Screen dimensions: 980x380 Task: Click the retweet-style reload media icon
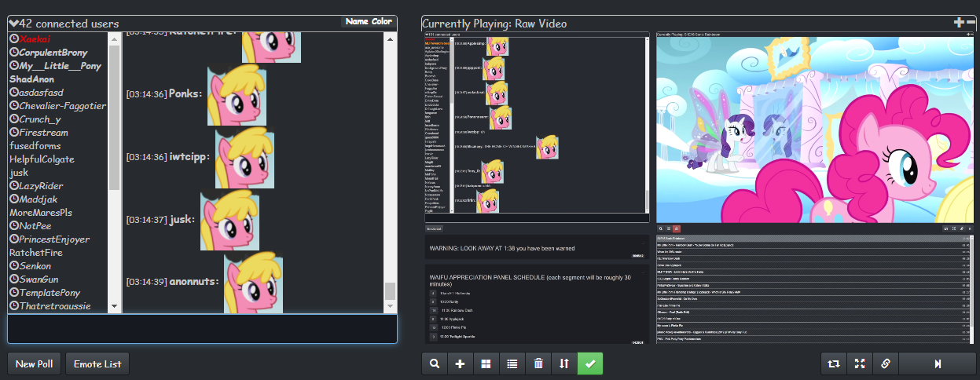point(834,364)
